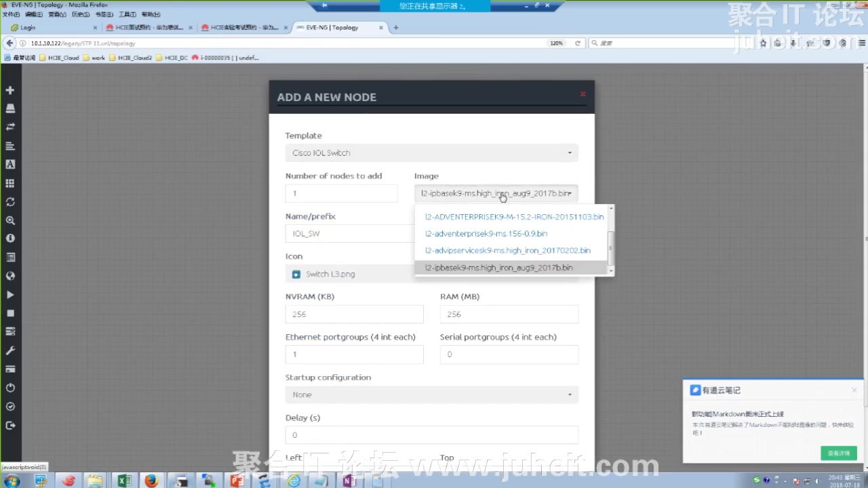Click the refresh topology icon in sidebar
The width and height of the screenshot is (868, 488).
point(10,202)
